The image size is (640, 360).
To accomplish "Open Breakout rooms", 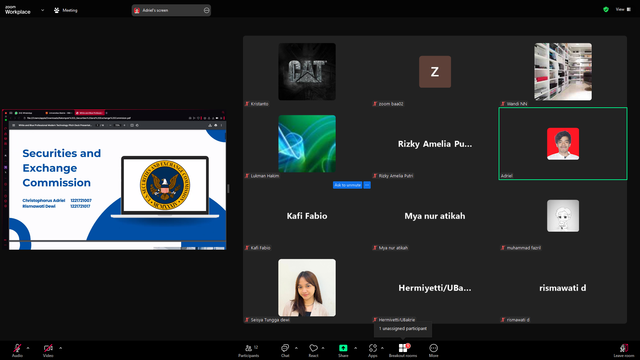I will (x=403, y=350).
